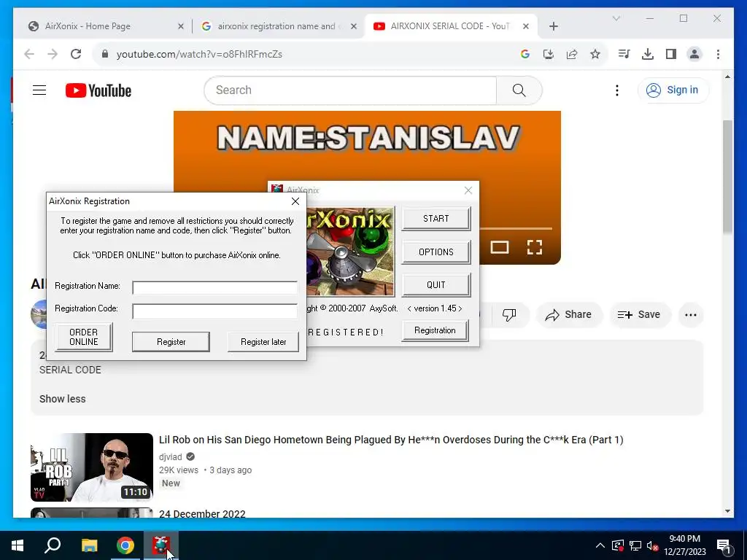Click START in the AirXonix window

tap(436, 219)
